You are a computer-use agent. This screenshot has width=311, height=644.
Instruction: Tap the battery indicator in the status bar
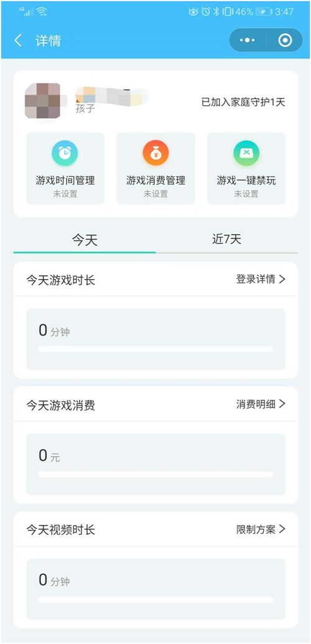(x=264, y=11)
